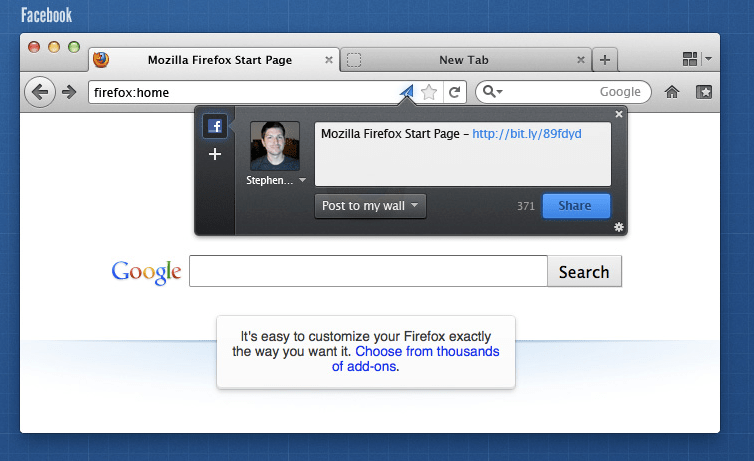This screenshot has width=754, height=461.
Task: Switch to the New Tab tab
Action: click(x=465, y=60)
